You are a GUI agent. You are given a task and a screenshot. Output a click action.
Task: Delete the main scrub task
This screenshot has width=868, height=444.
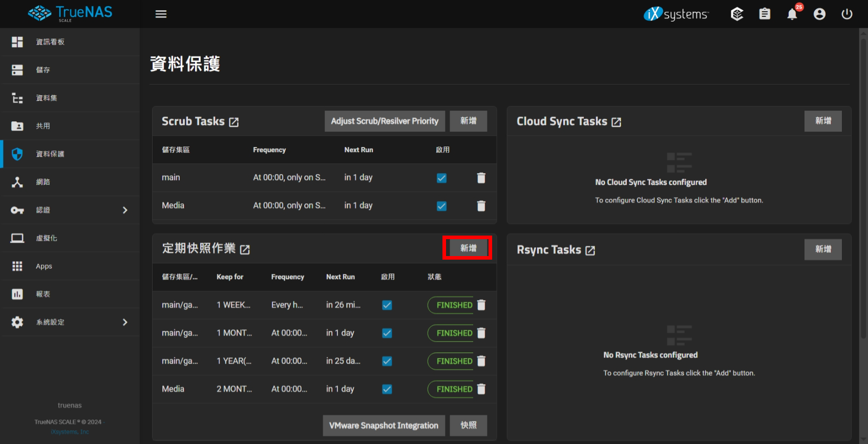click(481, 178)
